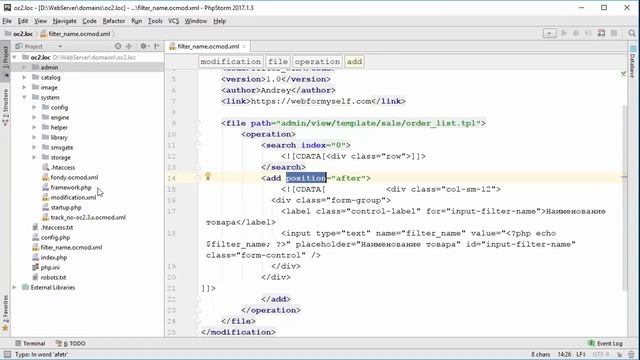Select track_no-oc2.3.x.ocmod.xml file
This screenshot has height=360, width=640.
[x=88, y=217]
